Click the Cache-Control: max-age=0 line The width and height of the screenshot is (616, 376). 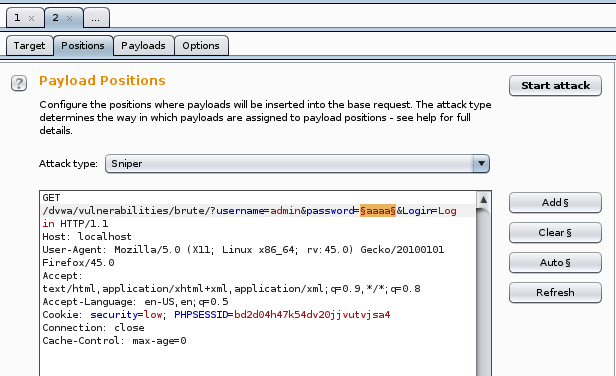[x=114, y=341]
